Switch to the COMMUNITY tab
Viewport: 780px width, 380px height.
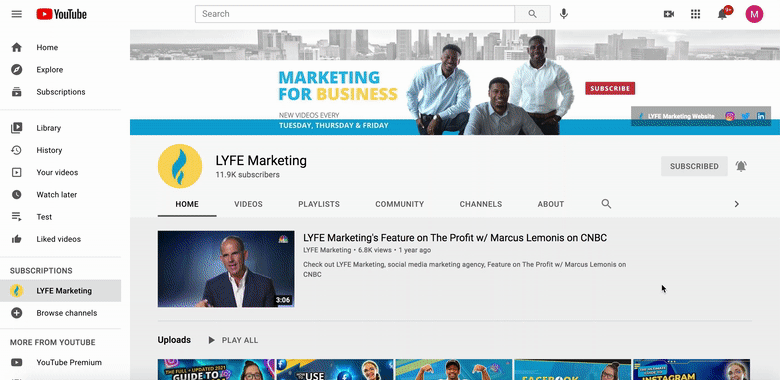coord(399,204)
